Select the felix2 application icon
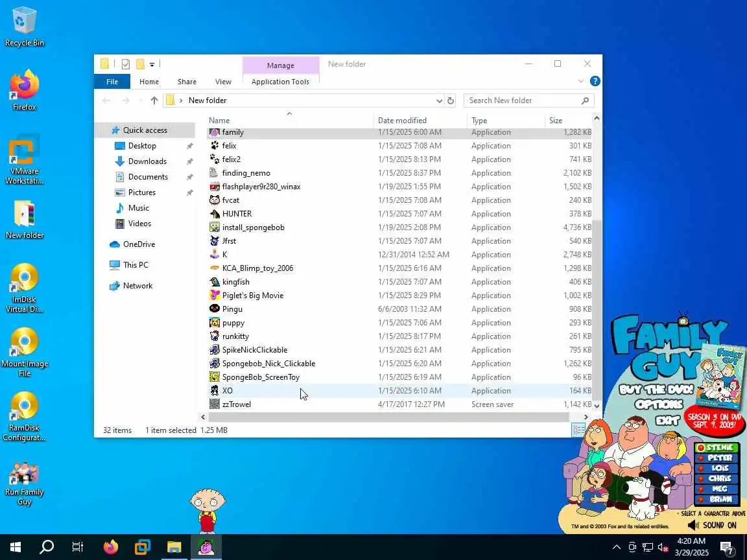Screen dimensions: 747x560 pos(215,159)
